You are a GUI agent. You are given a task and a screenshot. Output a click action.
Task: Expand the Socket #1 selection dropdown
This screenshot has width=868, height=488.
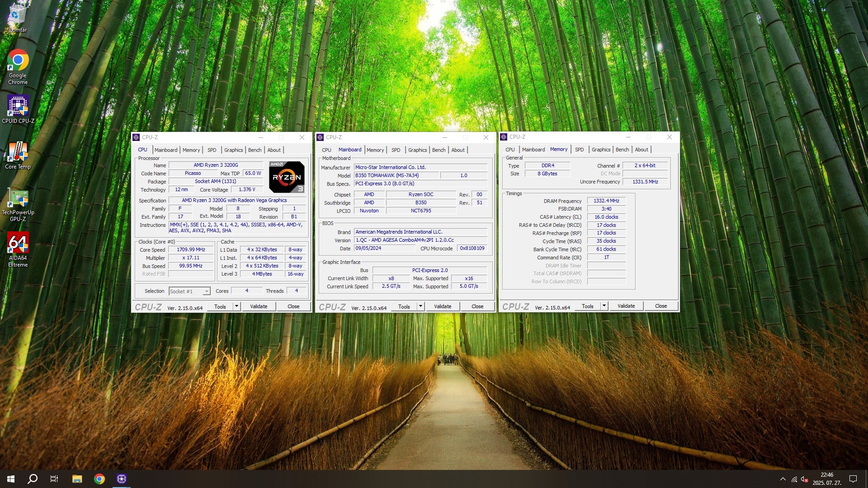[206, 291]
